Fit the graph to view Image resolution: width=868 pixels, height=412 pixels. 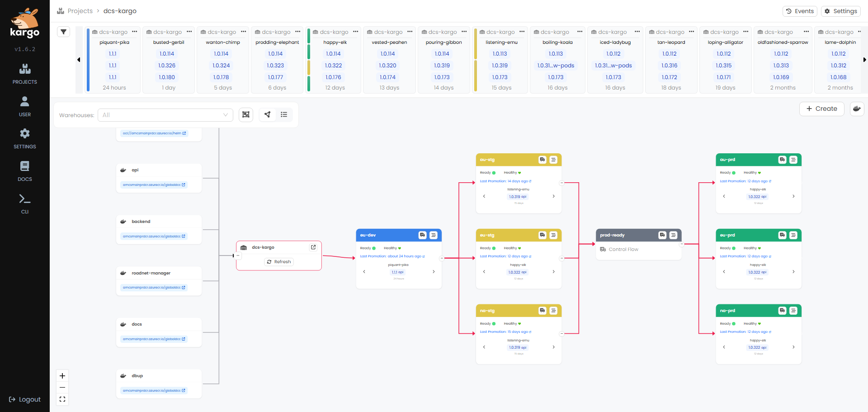(62, 399)
